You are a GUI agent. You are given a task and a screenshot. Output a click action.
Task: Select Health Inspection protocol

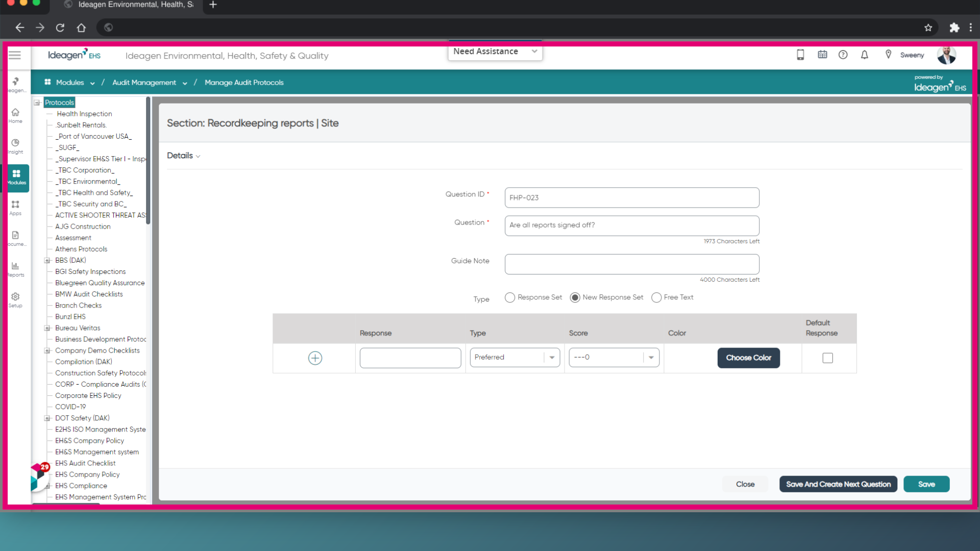84,114
